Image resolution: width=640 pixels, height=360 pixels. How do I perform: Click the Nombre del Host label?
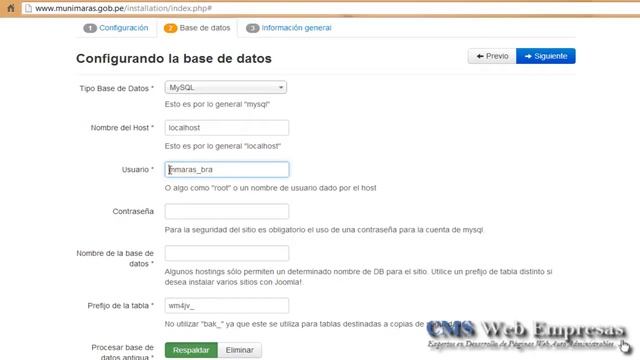pos(122,128)
